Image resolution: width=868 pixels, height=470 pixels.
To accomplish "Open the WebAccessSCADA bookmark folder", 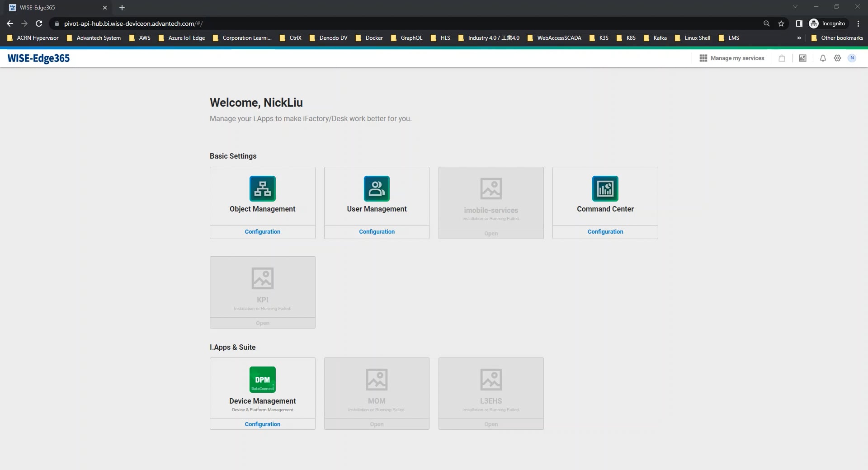I will point(554,38).
